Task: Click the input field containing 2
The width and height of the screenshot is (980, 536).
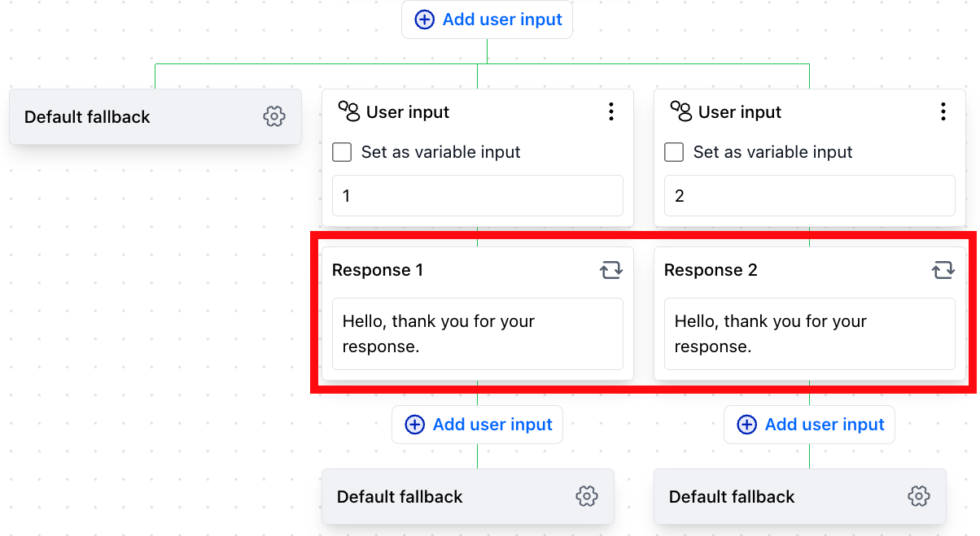Action: 810,196
